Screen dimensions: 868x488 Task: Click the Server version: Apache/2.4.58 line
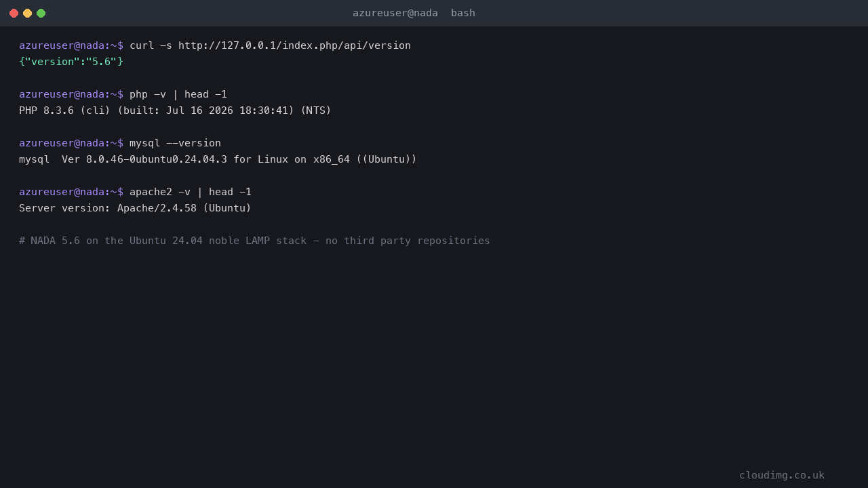pyautogui.click(x=135, y=208)
